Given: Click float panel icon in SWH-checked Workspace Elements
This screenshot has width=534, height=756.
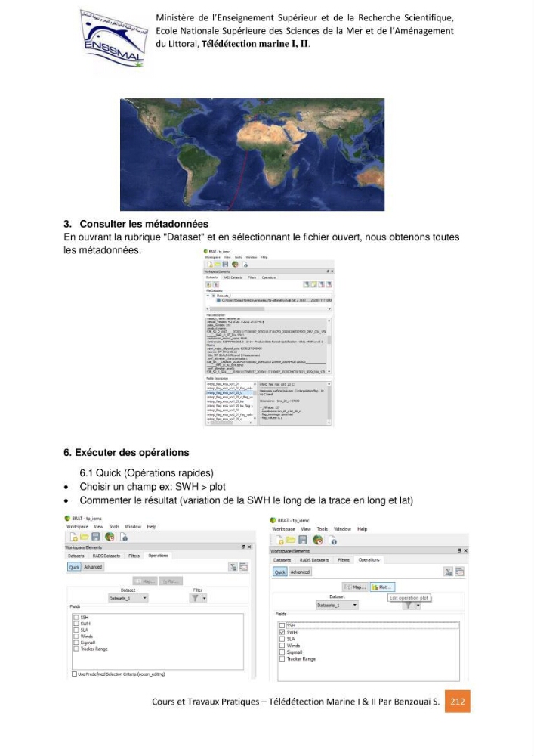Looking at the screenshot, I should [x=459, y=550].
